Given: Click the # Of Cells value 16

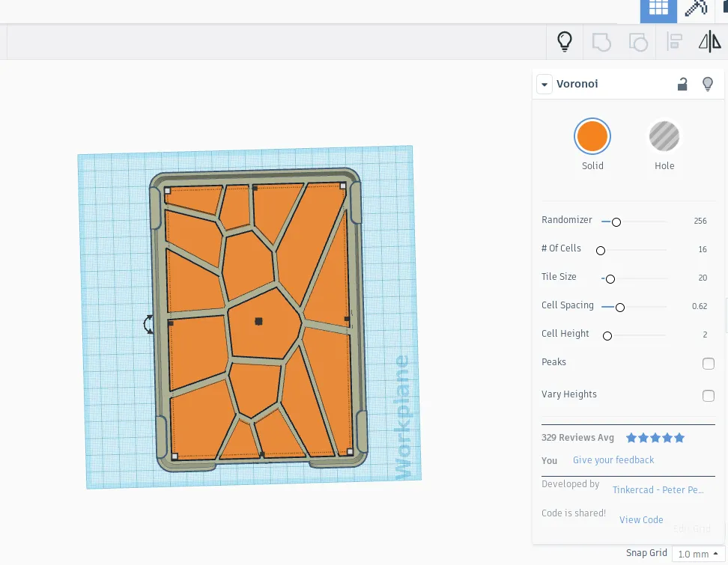Looking at the screenshot, I should point(703,249).
